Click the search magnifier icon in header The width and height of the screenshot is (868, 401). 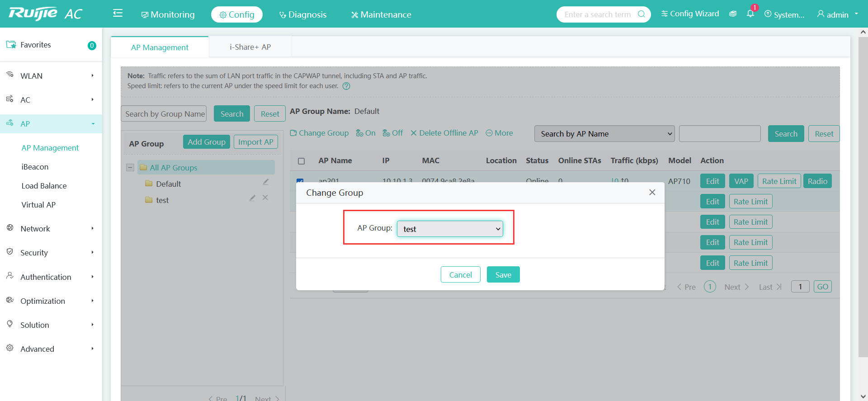[x=641, y=14]
